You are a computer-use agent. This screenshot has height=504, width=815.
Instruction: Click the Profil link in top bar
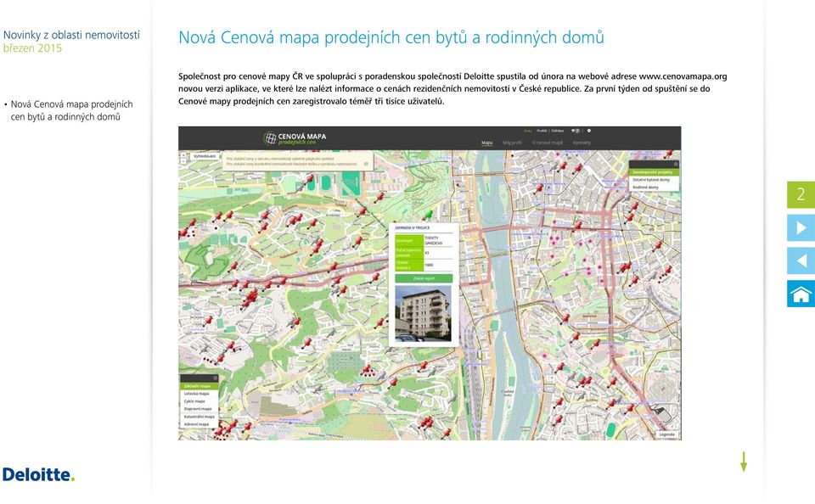tap(542, 131)
